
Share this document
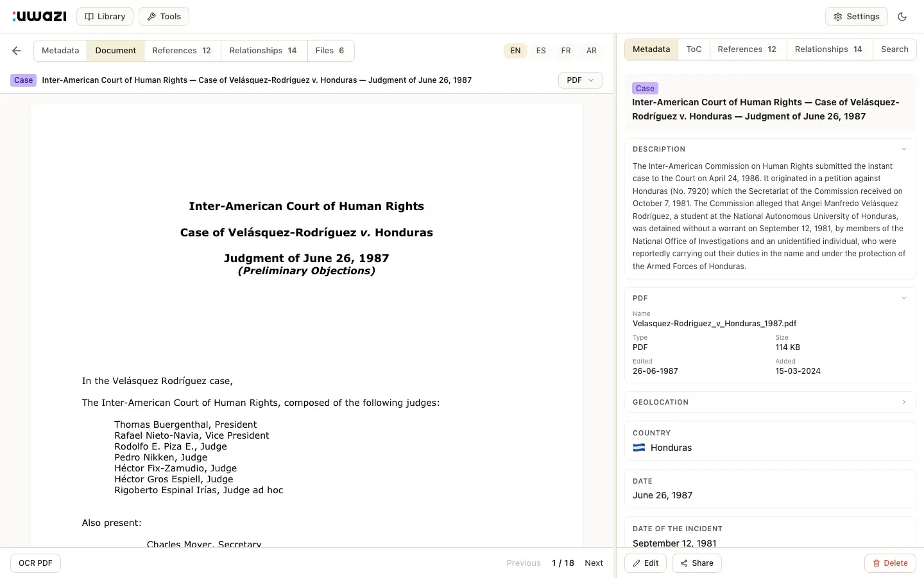click(696, 563)
